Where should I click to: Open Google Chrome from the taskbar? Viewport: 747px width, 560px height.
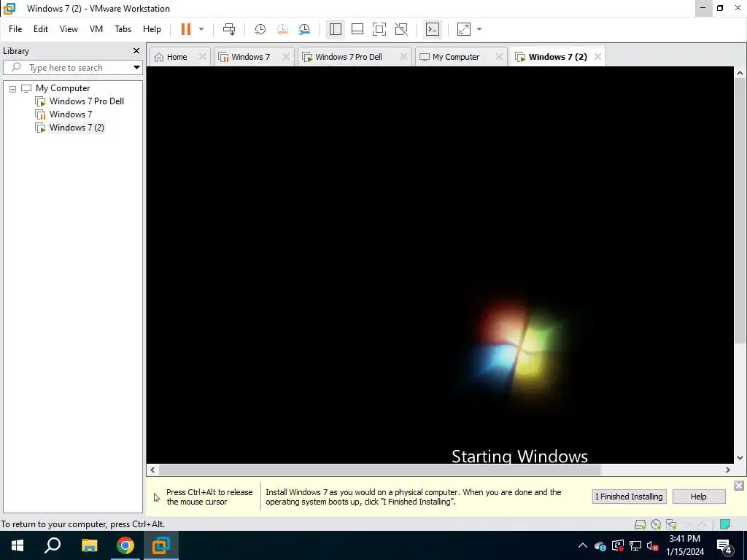(125, 545)
